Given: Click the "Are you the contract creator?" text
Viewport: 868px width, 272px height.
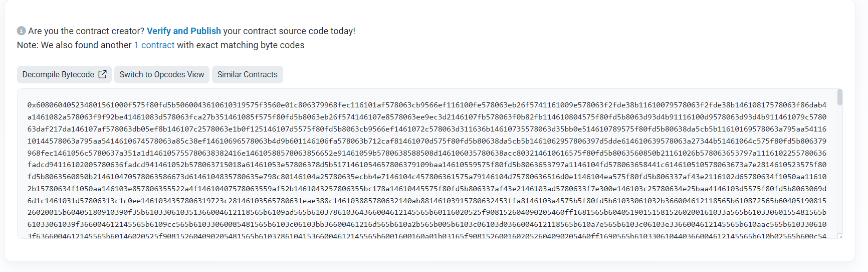Looking at the screenshot, I should [x=86, y=31].
